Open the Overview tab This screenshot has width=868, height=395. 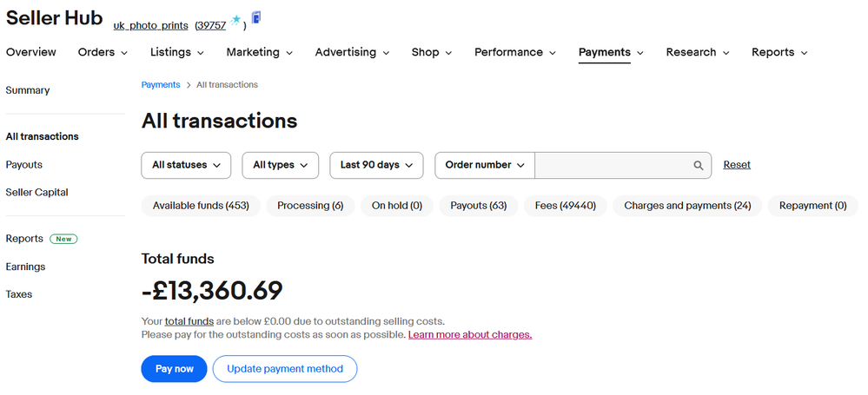point(31,52)
